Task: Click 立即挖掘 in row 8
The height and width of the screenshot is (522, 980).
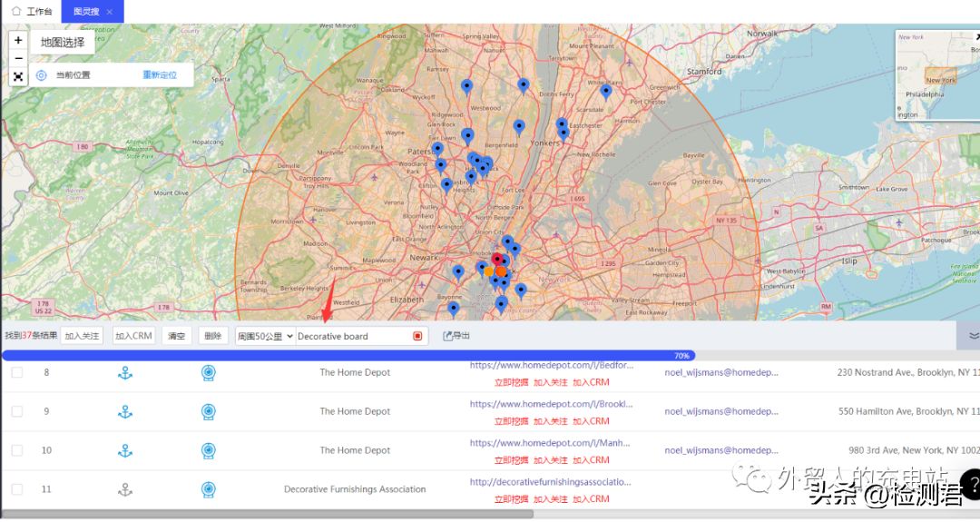Action: 511,382
